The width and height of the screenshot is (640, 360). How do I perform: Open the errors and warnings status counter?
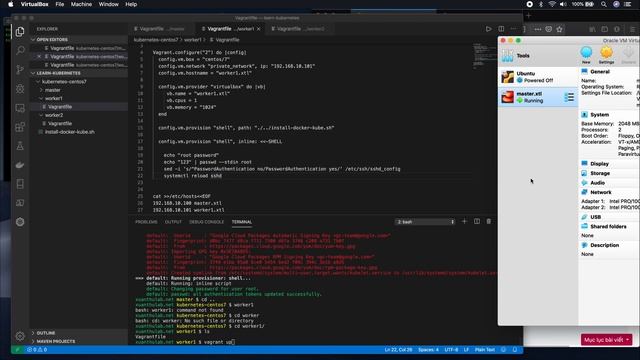(37, 350)
